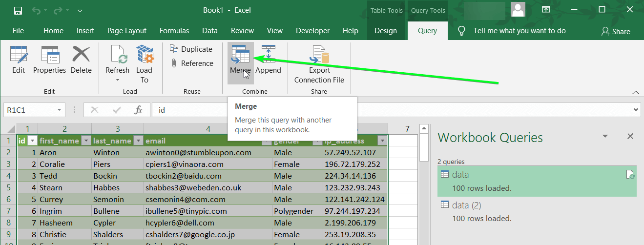Click the user account avatar icon
The height and width of the screenshot is (245, 644).
(x=518, y=9)
